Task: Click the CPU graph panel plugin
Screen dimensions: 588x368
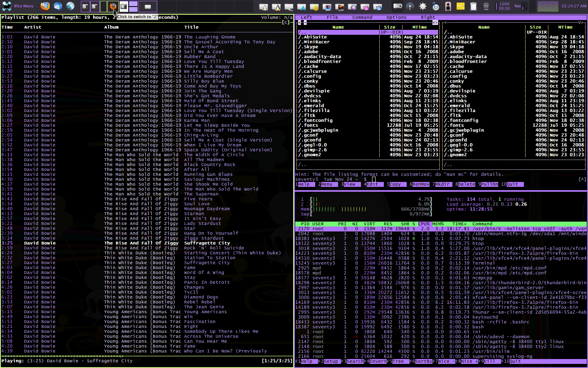Action: point(548,6)
